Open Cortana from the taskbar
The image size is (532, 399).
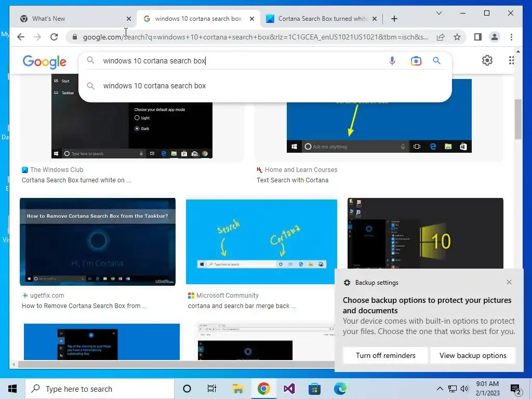point(187,389)
